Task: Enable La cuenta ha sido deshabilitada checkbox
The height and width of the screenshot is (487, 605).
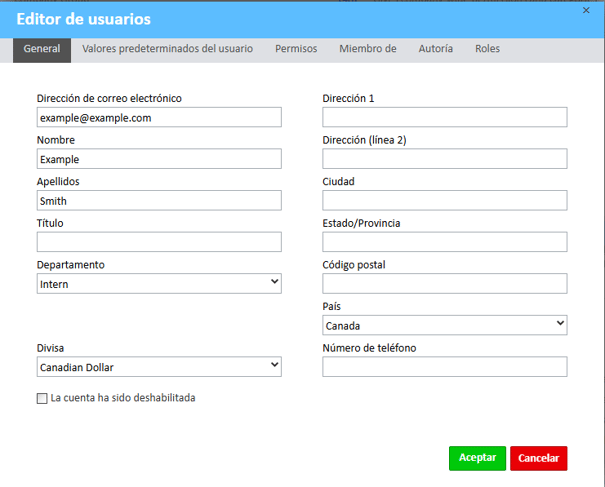Action: (x=42, y=398)
